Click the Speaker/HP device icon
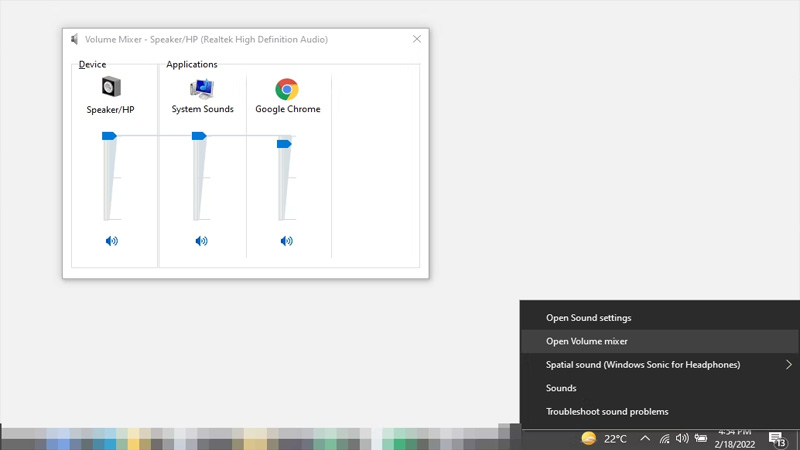The height and width of the screenshot is (450, 800). [111, 88]
